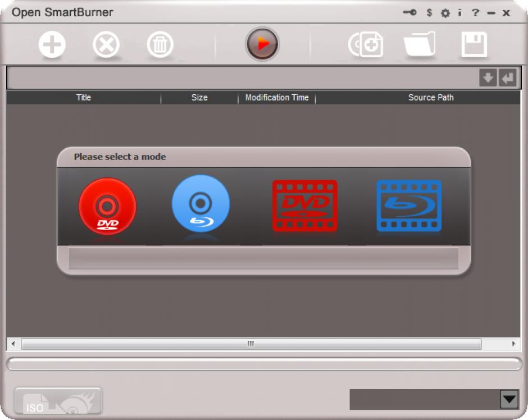The width and height of the screenshot is (528, 420).
Task: Sort by Source Path column header
Action: [431, 98]
